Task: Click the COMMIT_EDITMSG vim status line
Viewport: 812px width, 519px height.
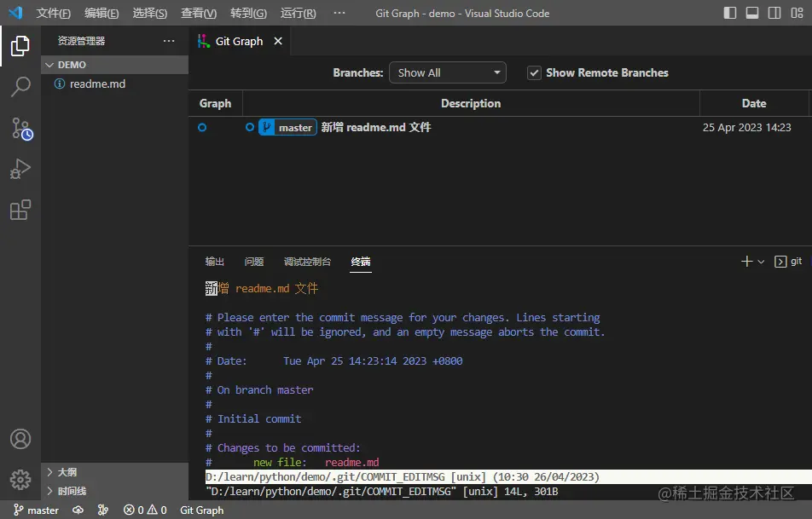Action: [508, 477]
